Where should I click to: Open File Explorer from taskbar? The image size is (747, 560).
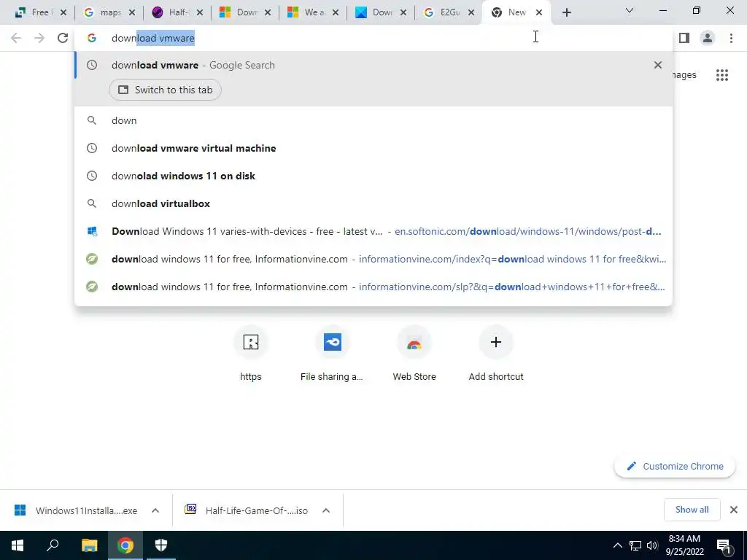89,545
